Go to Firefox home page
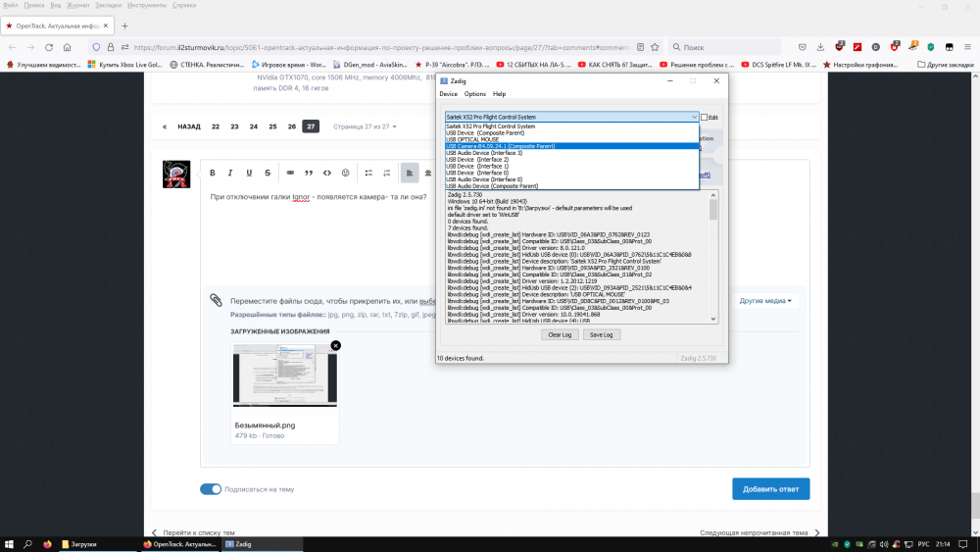This screenshot has width=980, height=552. click(x=67, y=47)
